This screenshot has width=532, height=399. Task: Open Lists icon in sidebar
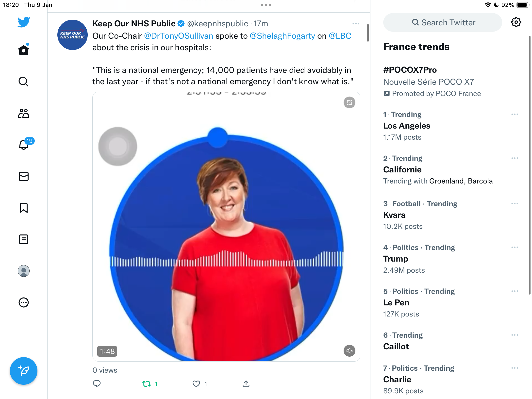[x=24, y=239]
